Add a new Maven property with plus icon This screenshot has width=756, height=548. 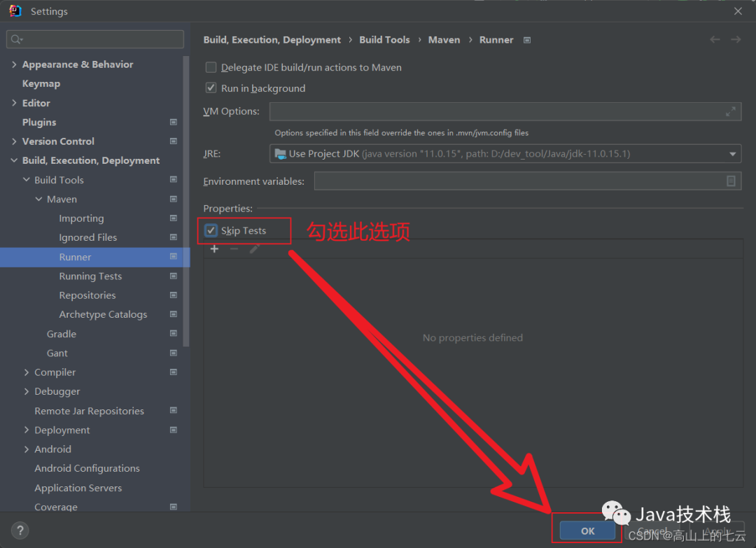point(215,248)
